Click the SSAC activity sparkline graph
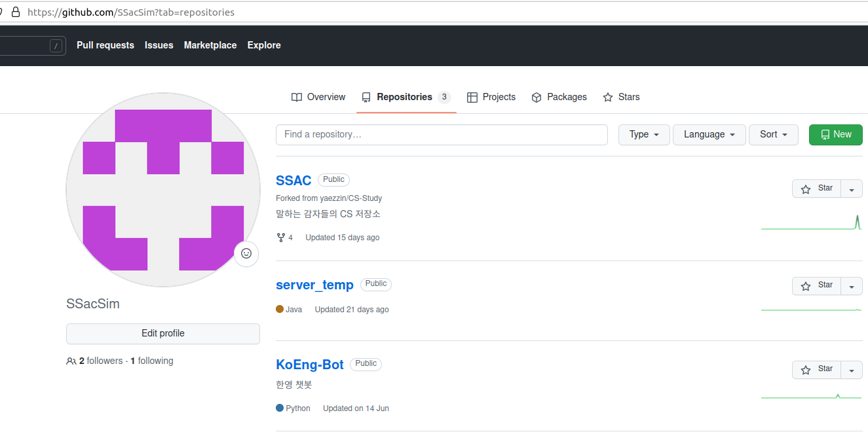The width and height of the screenshot is (868, 434). coord(811,223)
